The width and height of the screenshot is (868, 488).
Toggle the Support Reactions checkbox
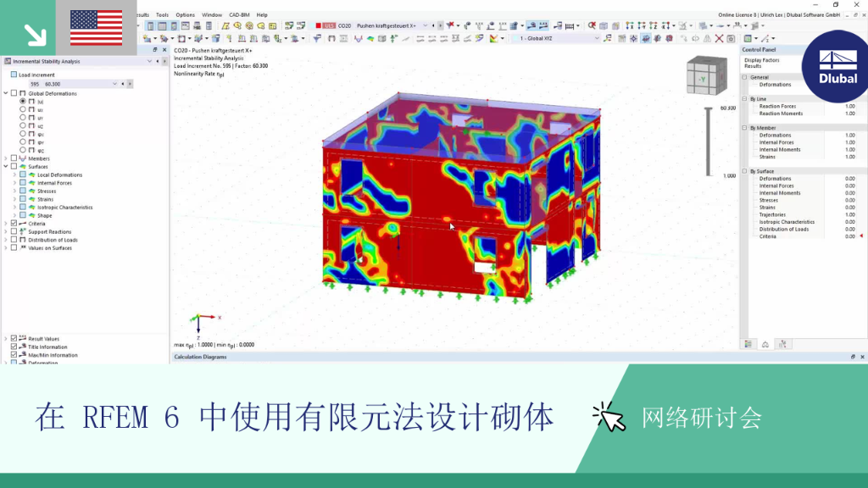14,232
